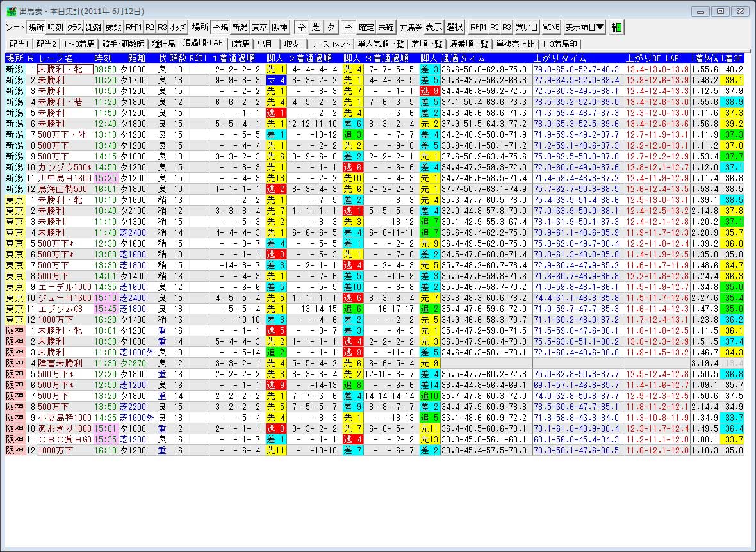Viewport: 756px width, 552px height.
Task: Toggle the 確定 results filter
Action: coord(366,28)
